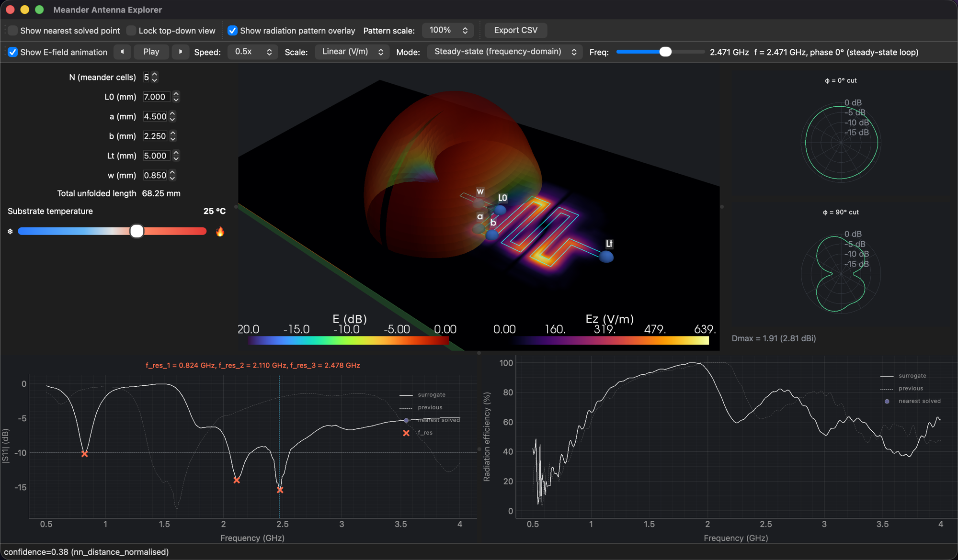Click the w (mm) value field 0.850

point(155,175)
